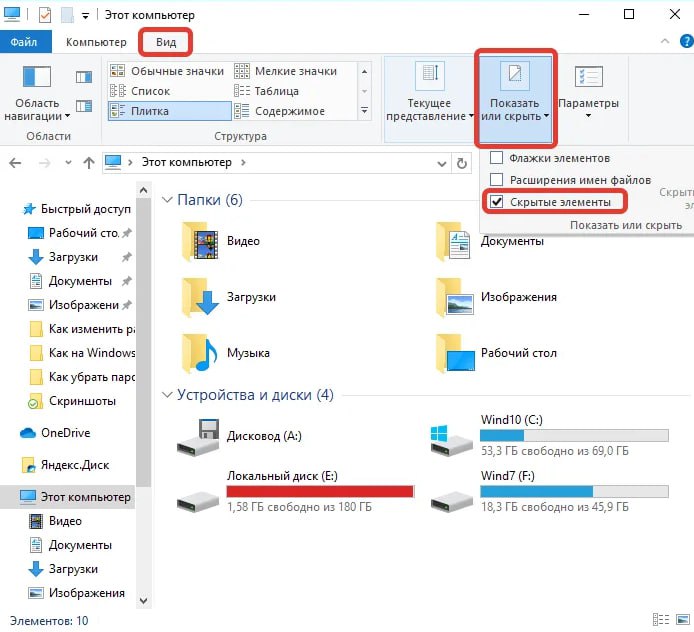Click the Параметры button
Screen dimensions: 694x632
click(x=588, y=92)
